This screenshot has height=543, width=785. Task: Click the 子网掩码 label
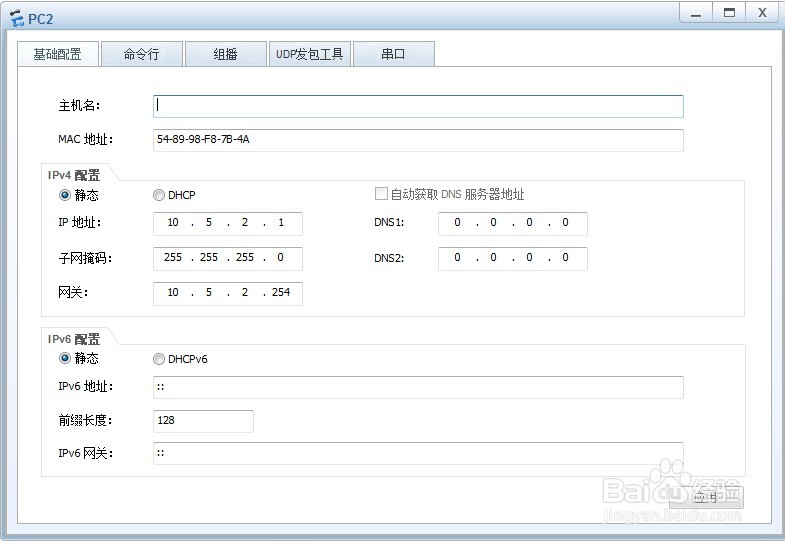[85, 258]
